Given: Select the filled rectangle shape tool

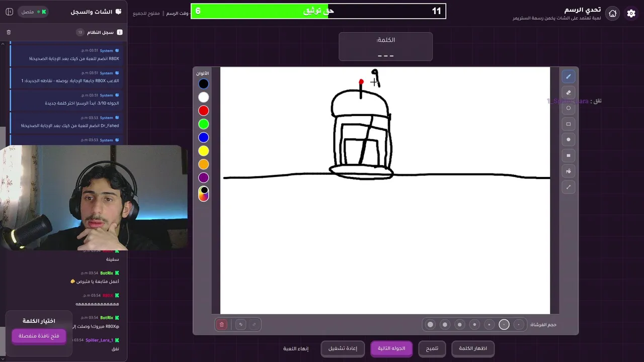Looking at the screenshot, I should [569, 155].
